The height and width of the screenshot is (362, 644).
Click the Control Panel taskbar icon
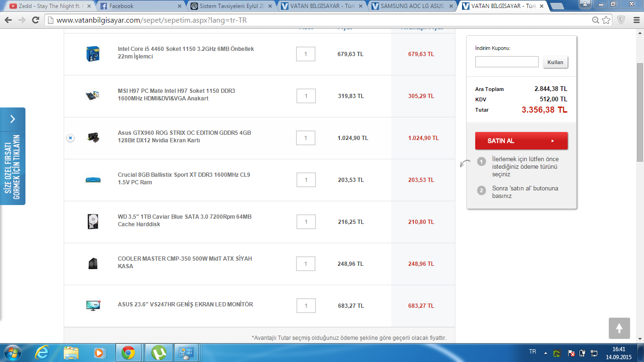[x=187, y=353]
